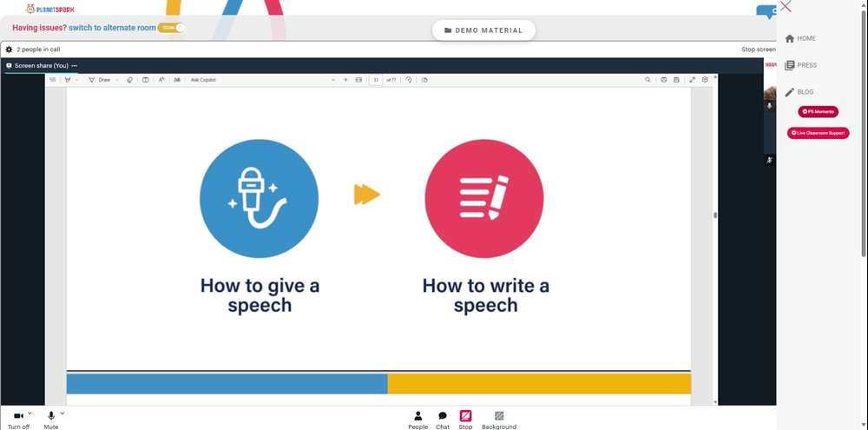Zoom in the PDF with plus
This screenshot has height=430, width=868.
(x=346, y=80)
